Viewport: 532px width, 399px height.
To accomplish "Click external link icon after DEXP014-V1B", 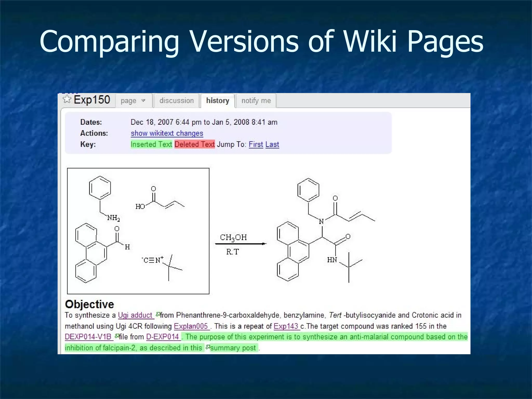I will pos(117,336).
